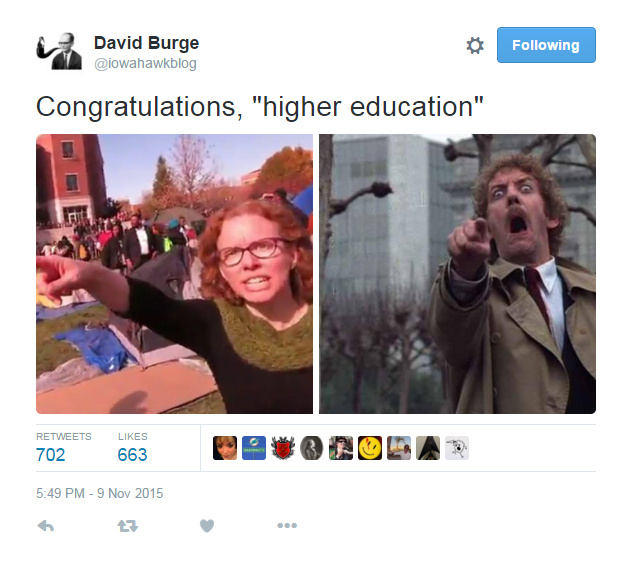
Task: Retweet this tweet using retweet icon
Action: click(x=127, y=526)
